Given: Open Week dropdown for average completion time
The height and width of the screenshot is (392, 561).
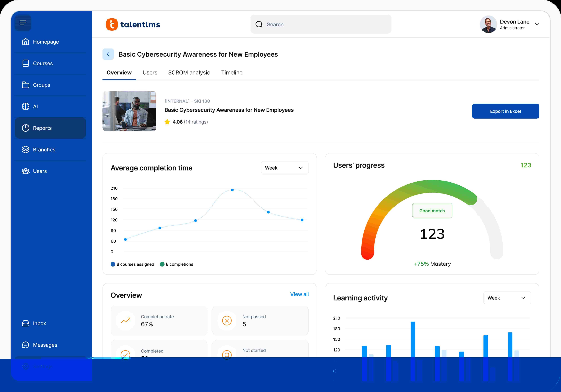Looking at the screenshot, I should point(285,168).
